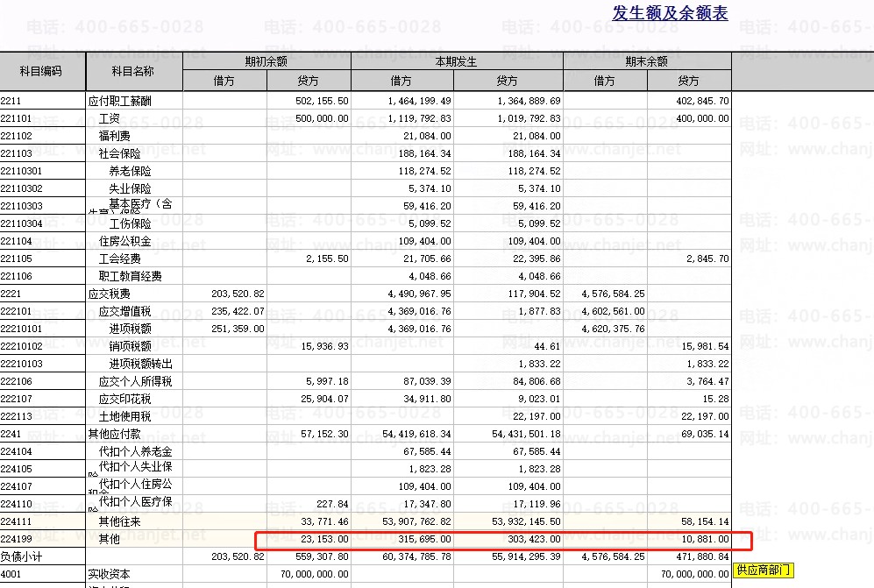Click the 22,395.86 credit amount
Viewport: 874px width, 588px height.
point(536,259)
